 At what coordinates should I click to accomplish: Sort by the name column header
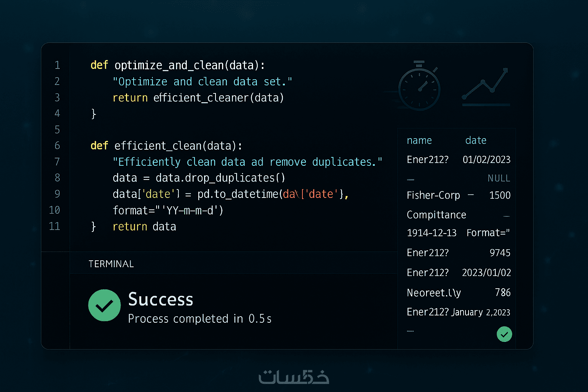(419, 140)
